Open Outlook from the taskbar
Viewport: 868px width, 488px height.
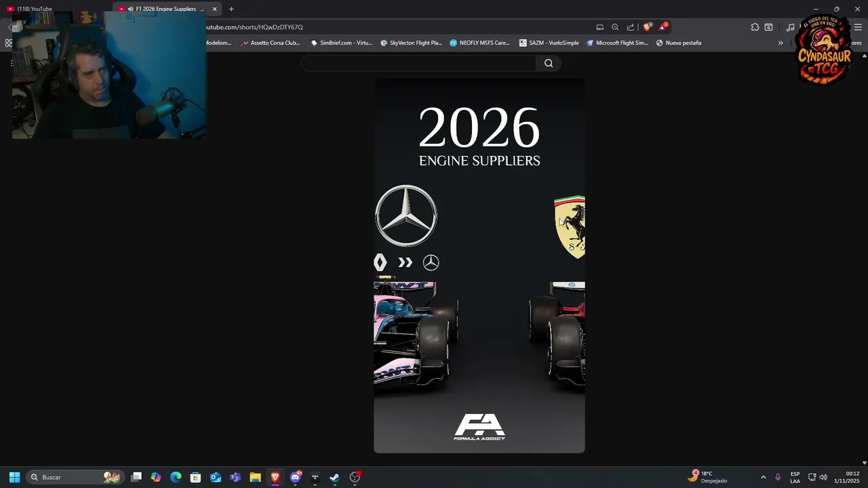[x=216, y=477]
